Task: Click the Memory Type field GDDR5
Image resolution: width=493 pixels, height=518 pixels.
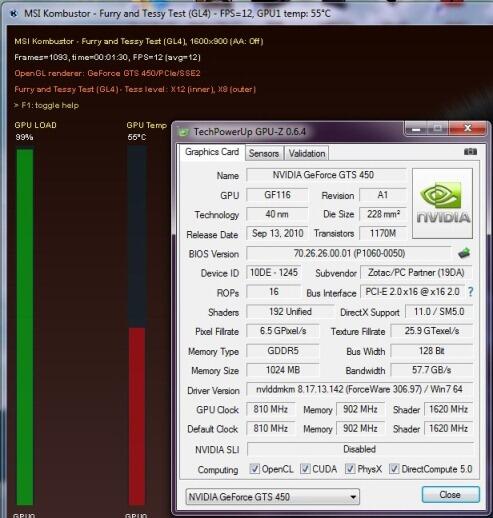Action: coord(283,351)
